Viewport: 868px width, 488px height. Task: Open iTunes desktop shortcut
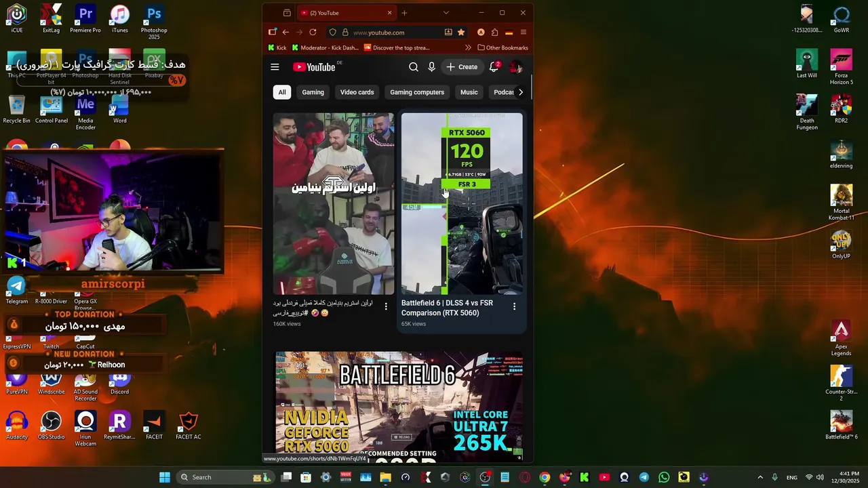pyautogui.click(x=120, y=19)
